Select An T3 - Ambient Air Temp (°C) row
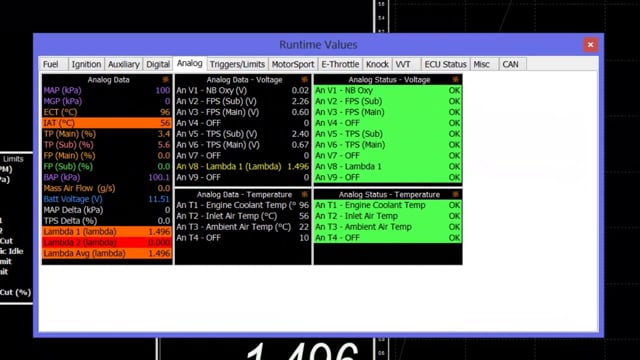This screenshot has height=360, width=640. [x=243, y=227]
